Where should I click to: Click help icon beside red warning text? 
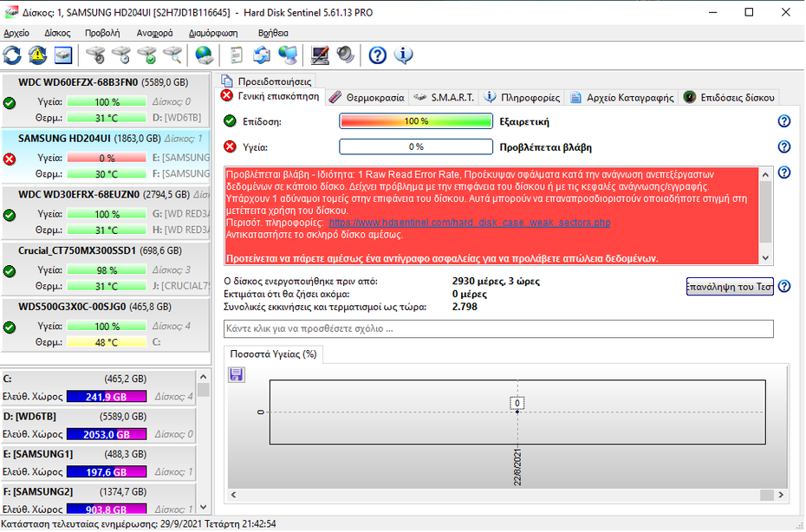[x=783, y=172]
